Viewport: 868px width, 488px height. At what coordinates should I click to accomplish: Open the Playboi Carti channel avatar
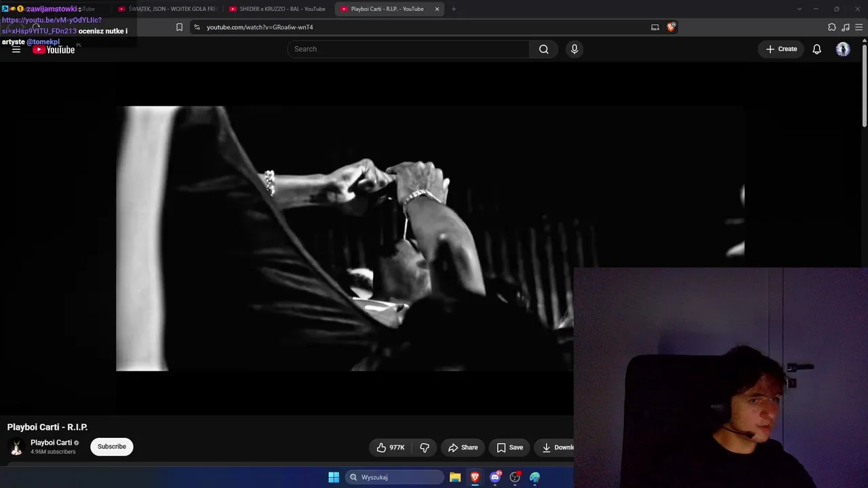[x=16, y=447]
